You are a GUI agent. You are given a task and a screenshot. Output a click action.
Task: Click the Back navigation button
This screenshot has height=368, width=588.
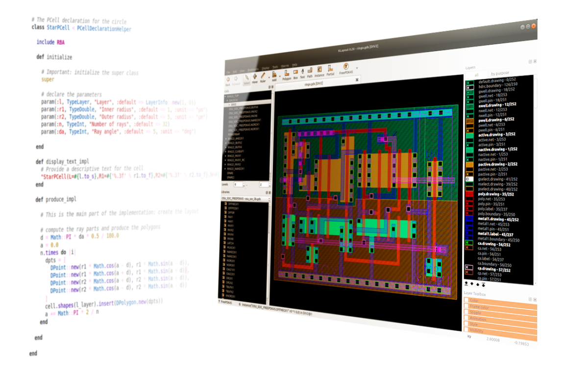click(x=228, y=79)
